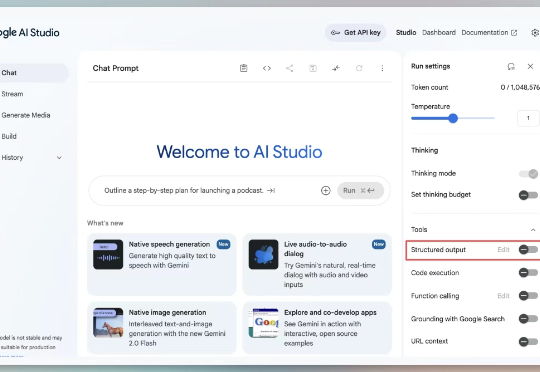Switch to the Dashboard tab
The image size is (540, 372).
tap(439, 32)
